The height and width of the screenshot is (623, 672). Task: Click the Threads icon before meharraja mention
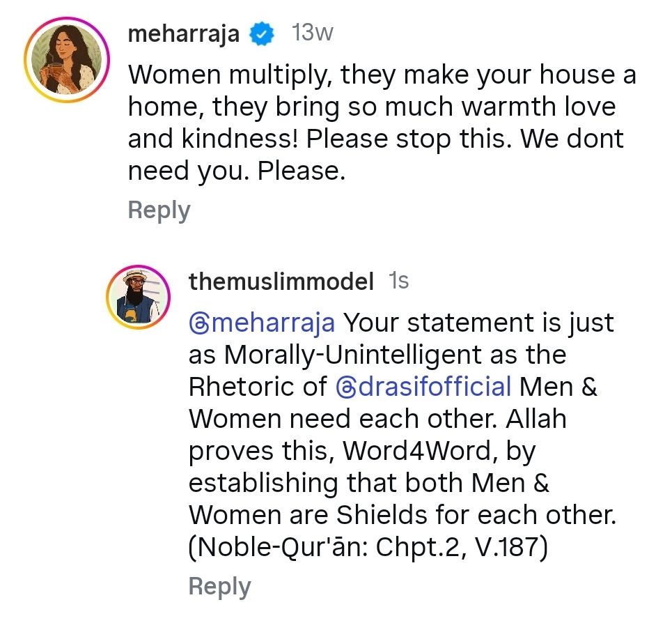(x=197, y=323)
